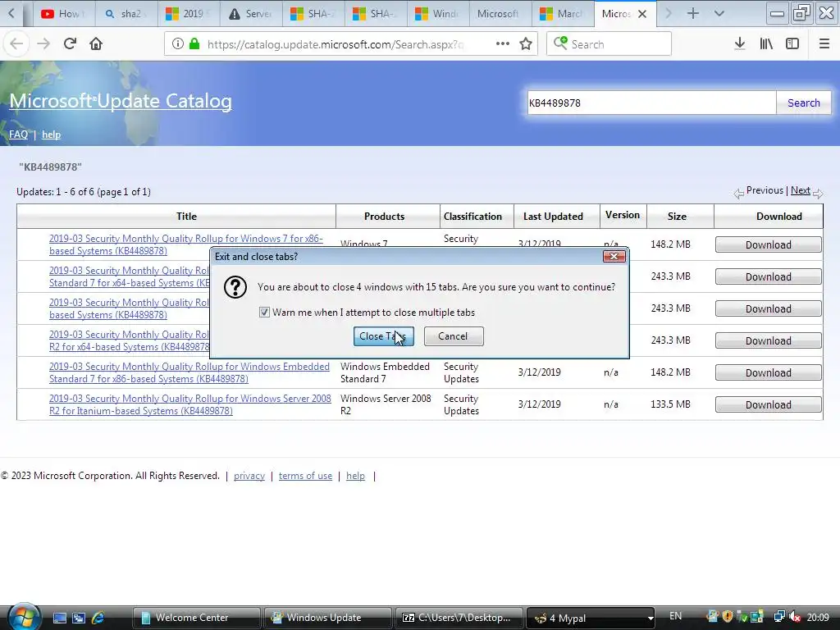The image size is (840, 630).
Task: Open the 7-Zip Desktop taskbar window
Action: 459,618
